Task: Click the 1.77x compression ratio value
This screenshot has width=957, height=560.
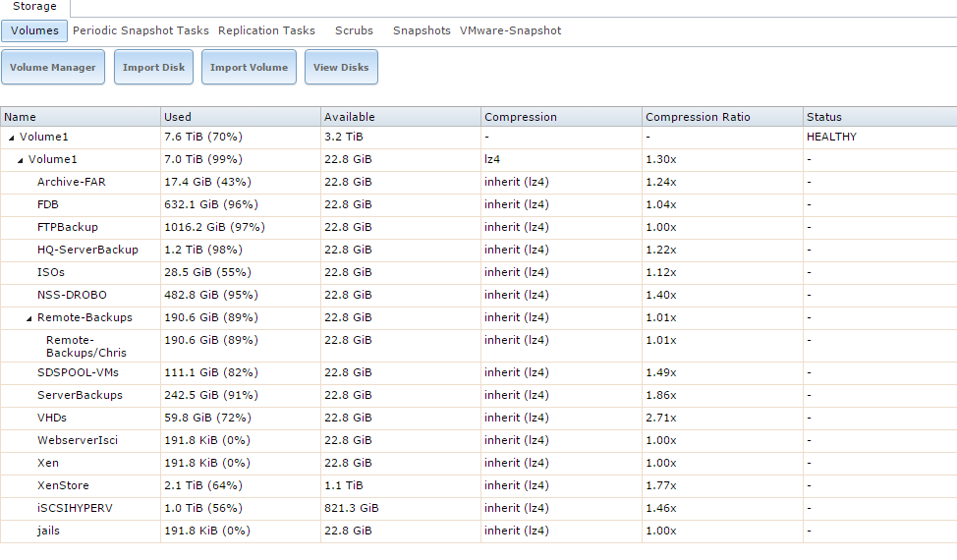Action: coord(661,485)
